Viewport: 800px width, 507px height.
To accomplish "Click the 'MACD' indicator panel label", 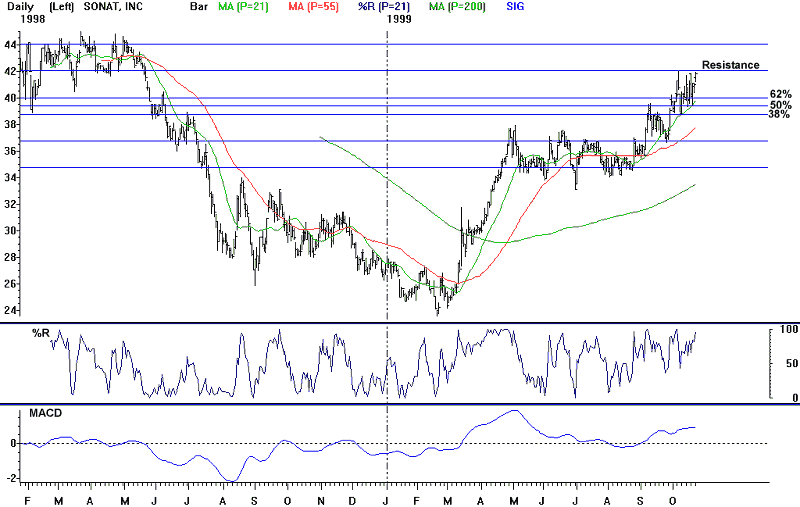I will (45, 413).
